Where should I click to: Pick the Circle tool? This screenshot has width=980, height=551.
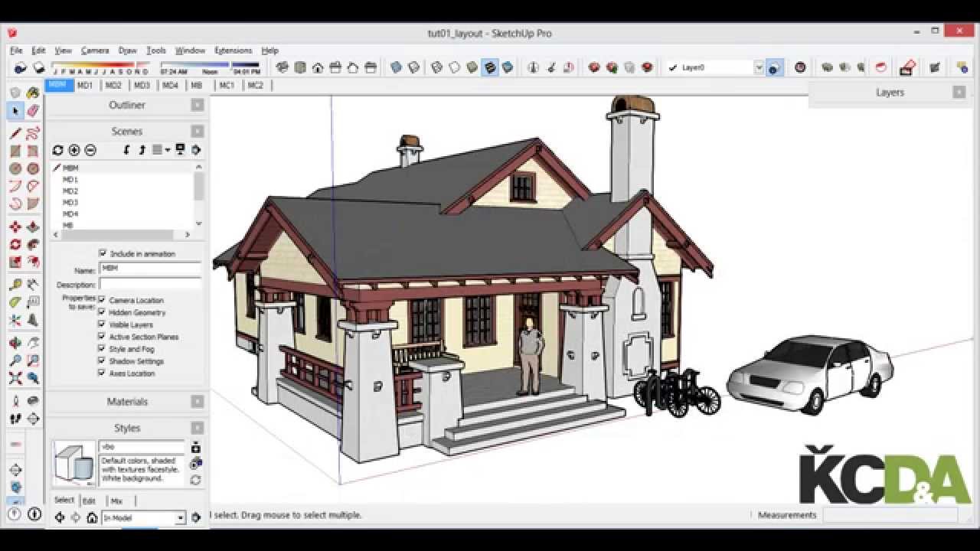[x=15, y=169]
